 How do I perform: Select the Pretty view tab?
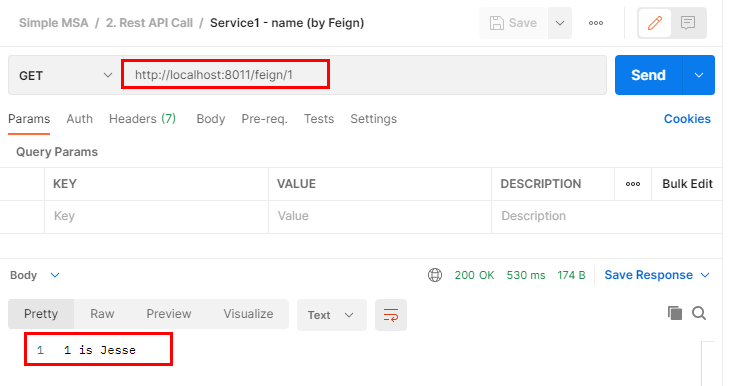click(x=41, y=314)
